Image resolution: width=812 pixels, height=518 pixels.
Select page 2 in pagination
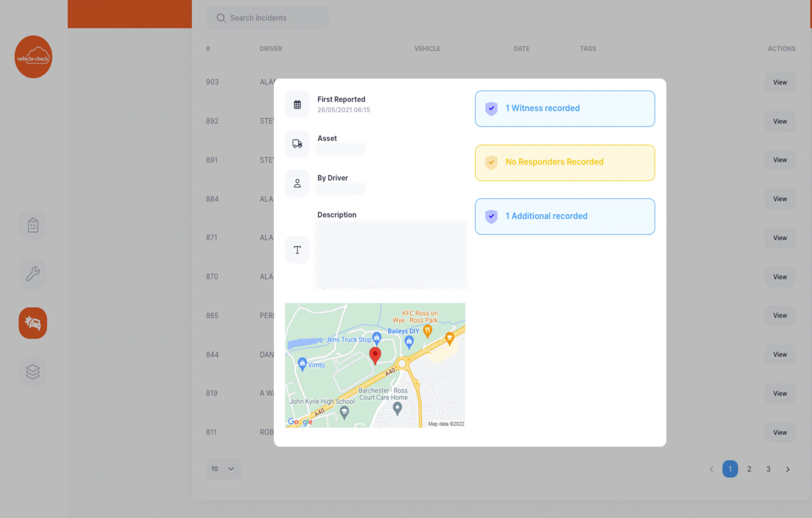749,469
